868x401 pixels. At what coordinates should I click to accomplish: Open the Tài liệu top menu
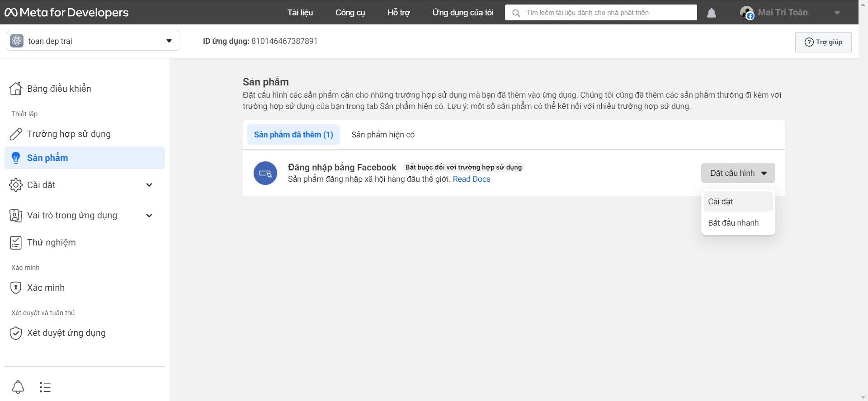[300, 13]
